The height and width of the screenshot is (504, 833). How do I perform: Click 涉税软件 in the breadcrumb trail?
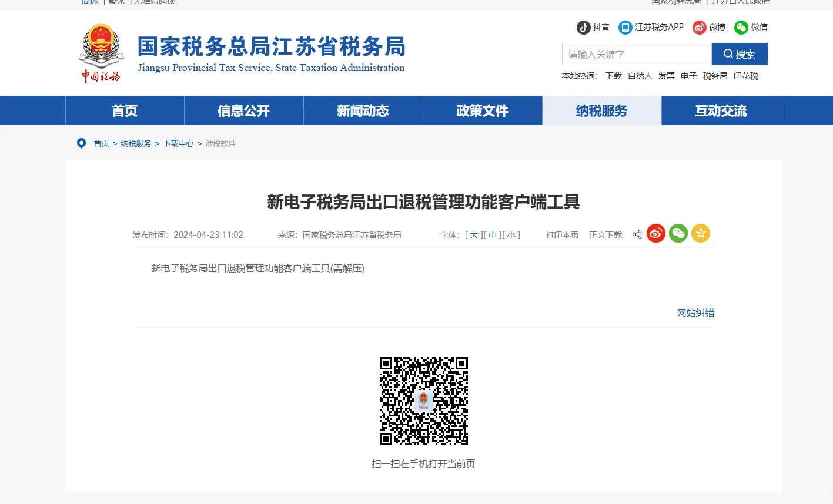220,143
